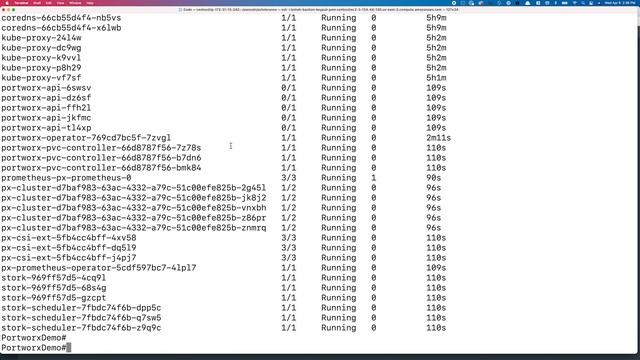Select pod name kube-proxy-24l4w
Image resolution: width=640 pixels, height=360 pixels.
coord(41,38)
